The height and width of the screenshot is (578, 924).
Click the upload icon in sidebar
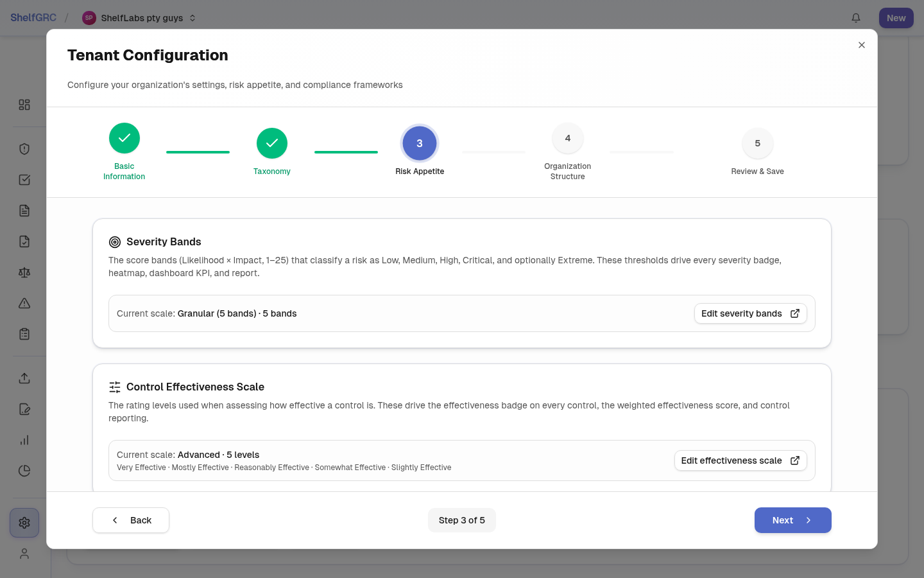pos(24,378)
